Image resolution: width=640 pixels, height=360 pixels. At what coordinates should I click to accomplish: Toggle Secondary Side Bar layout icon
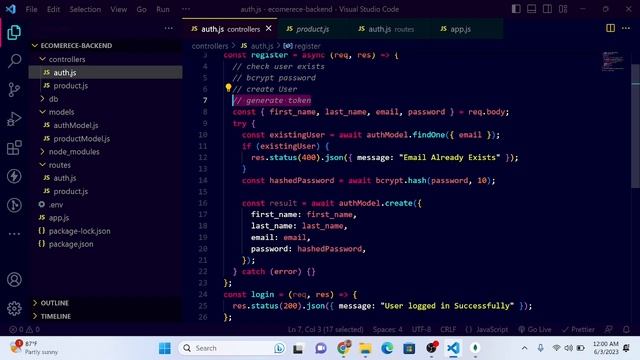click(547, 9)
